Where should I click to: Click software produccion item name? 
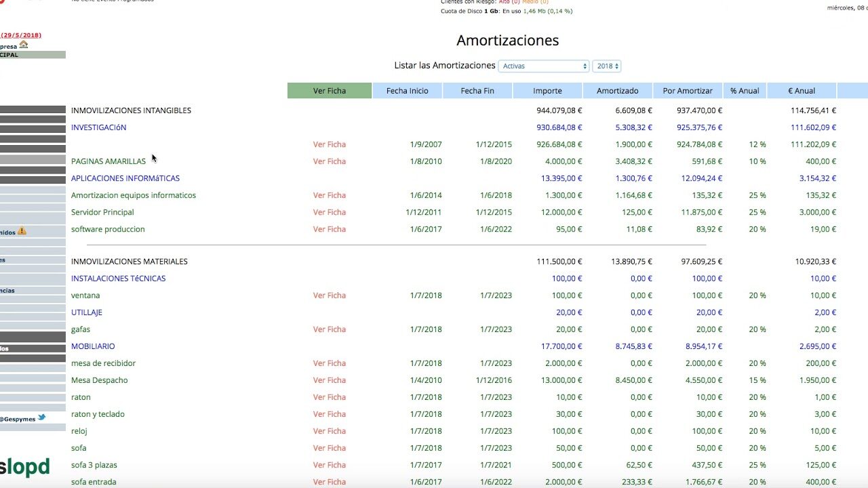click(108, 229)
